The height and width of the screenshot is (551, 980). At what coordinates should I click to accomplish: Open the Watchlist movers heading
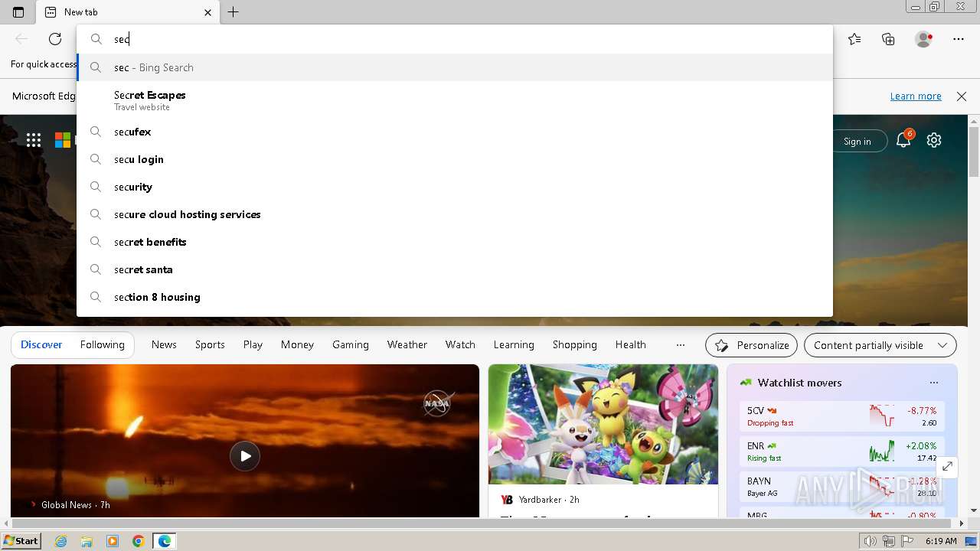(x=799, y=383)
